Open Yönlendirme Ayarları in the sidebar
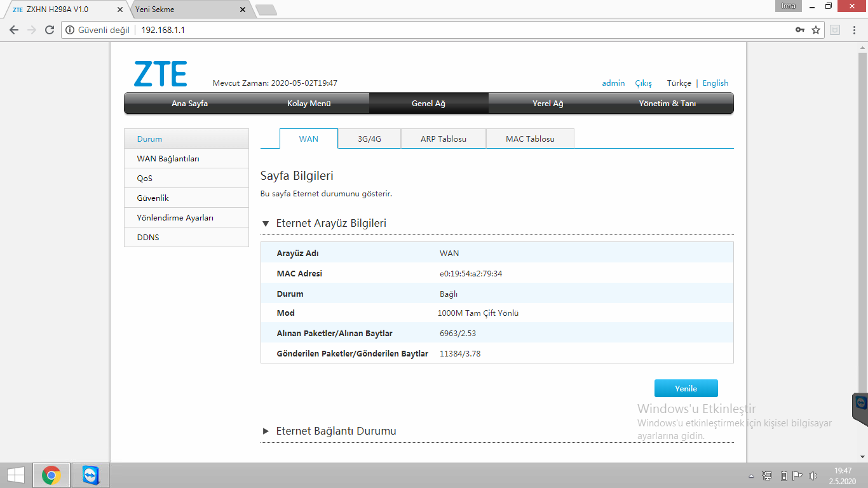Screen dimensions: 868x488 [186, 218]
